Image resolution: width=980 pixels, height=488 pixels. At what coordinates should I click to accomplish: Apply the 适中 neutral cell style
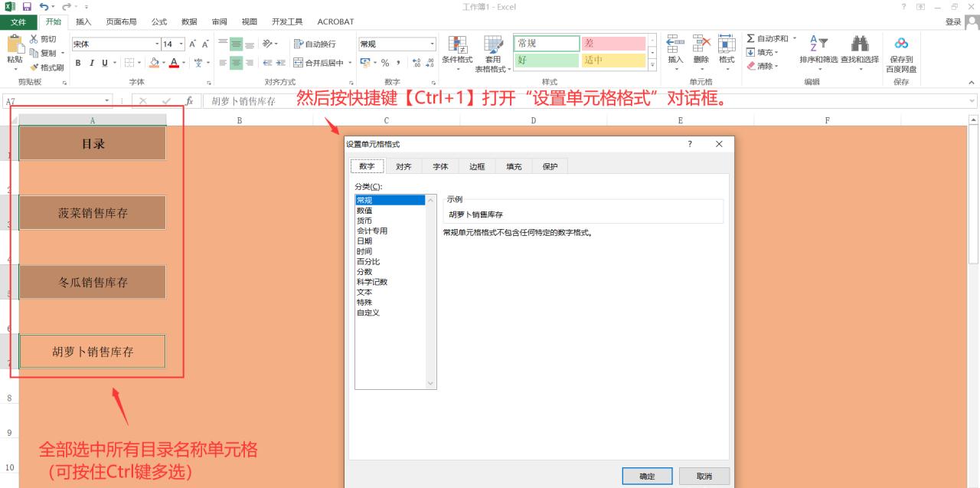[x=613, y=60]
